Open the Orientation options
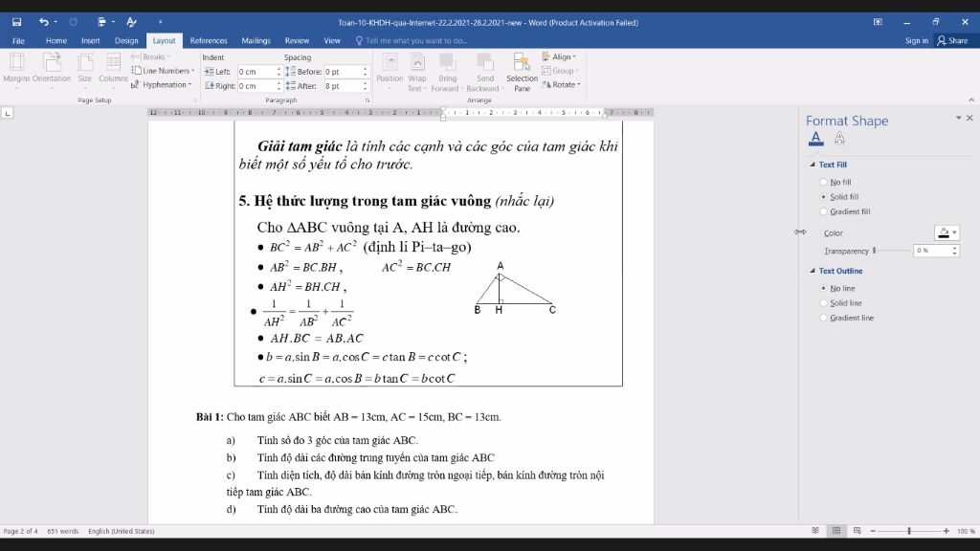 pos(52,69)
